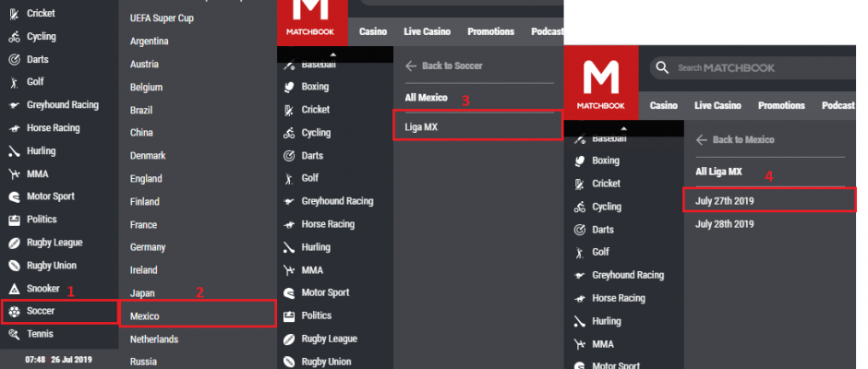Open Podcast above the Back to Mexico panel
868x369 pixels.
pyautogui.click(x=838, y=106)
